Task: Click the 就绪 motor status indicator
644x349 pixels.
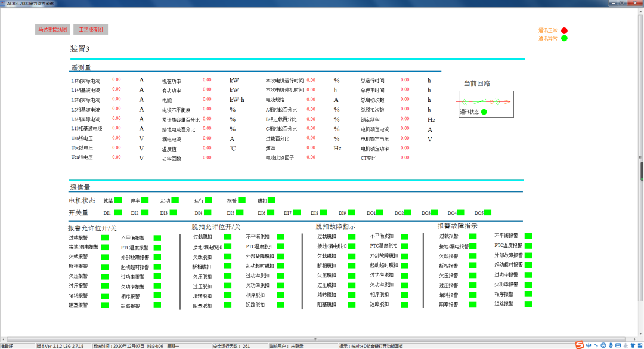Action: [x=118, y=200]
